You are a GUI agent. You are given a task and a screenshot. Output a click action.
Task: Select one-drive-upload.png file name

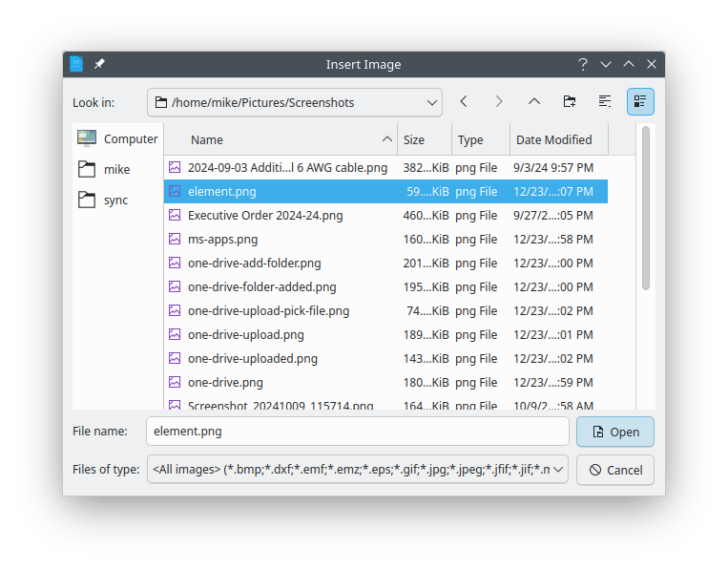(x=245, y=334)
